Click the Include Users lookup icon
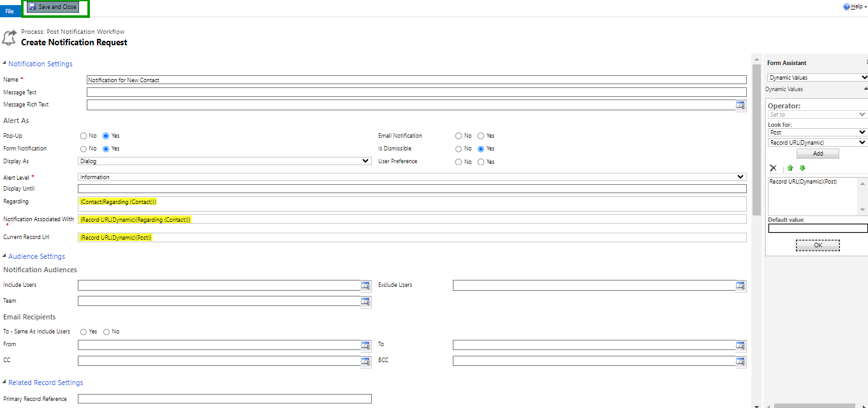Viewport: 868px width, 408px height. point(365,286)
